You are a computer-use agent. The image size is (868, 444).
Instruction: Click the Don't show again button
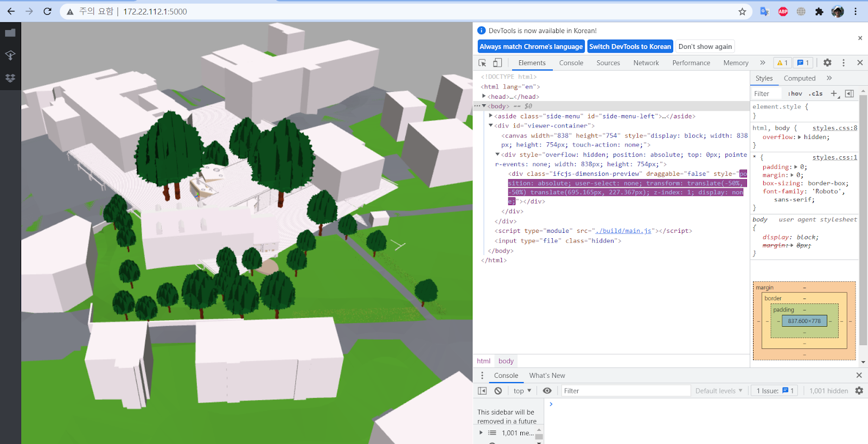pyautogui.click(x=705, y=47)
